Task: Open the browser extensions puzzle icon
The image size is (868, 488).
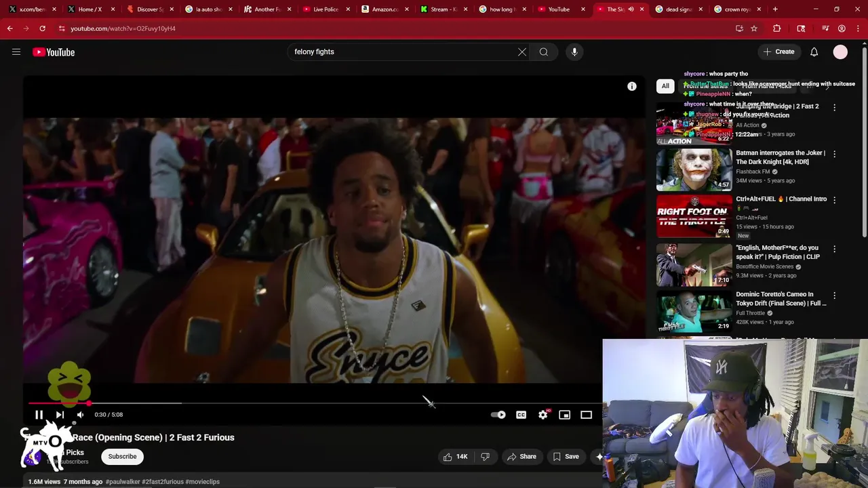Action: tap(777, 28)
